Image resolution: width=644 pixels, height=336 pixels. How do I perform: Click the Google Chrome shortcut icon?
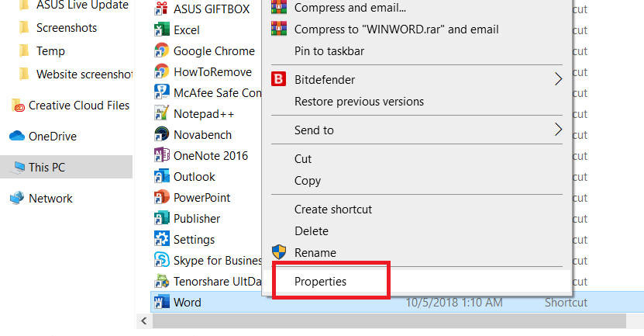click(161, 50)
